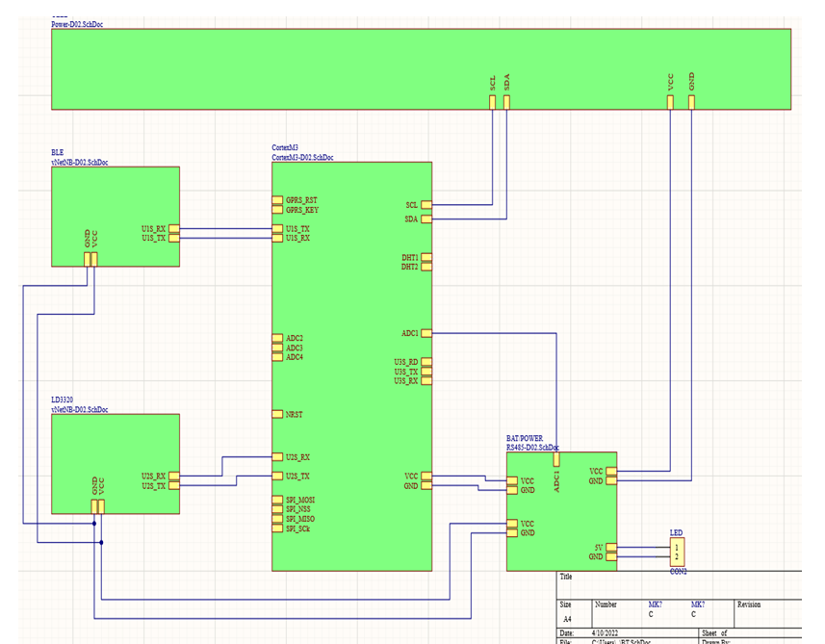The width and height of the screenshot is (825, 644).
Task: Click pin 2 of the LED connector
Action: [x=677, y=556]
